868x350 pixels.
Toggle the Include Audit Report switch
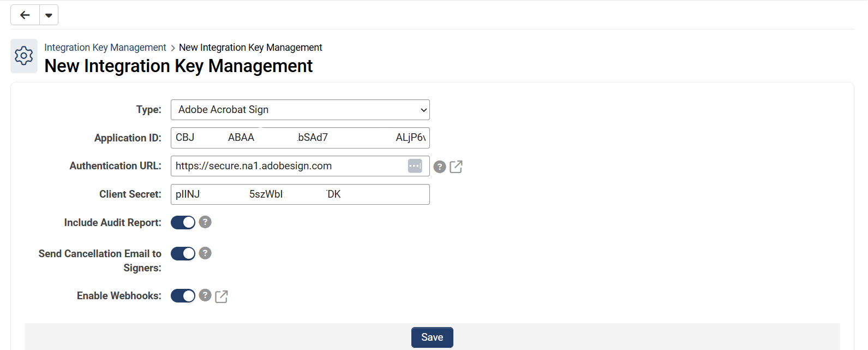pos(183,222)
